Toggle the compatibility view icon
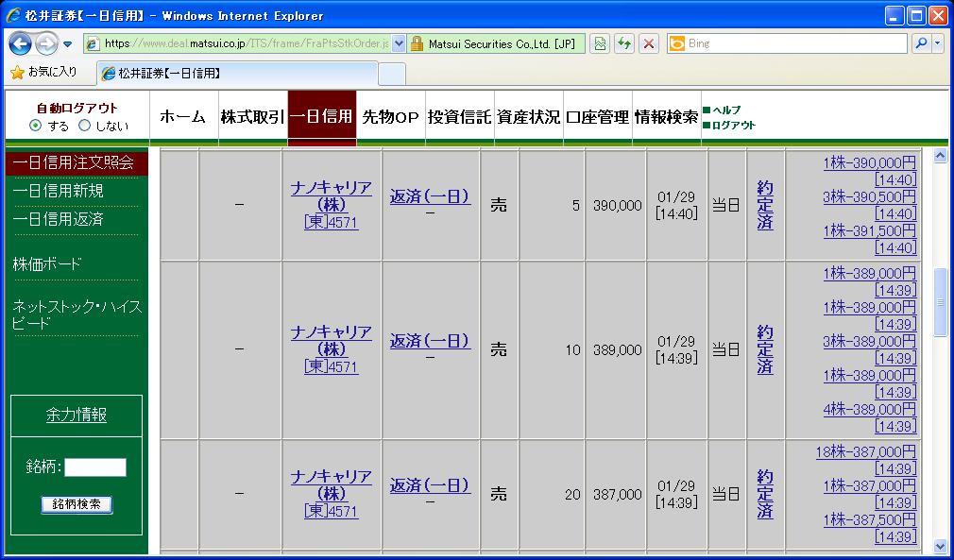Viewport: 954px width, 560px height. 600,43
